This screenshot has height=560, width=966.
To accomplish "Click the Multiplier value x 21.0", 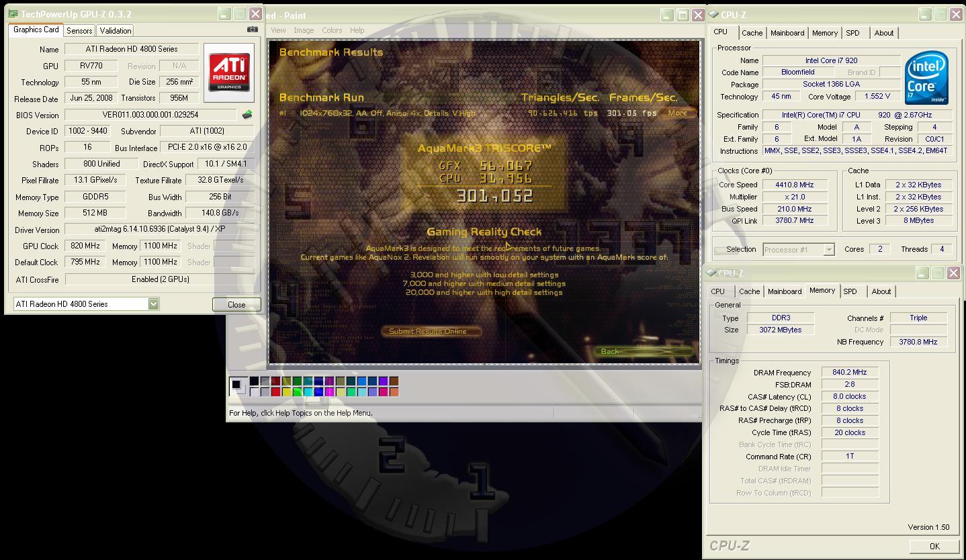I will click(x=794, y=197).
